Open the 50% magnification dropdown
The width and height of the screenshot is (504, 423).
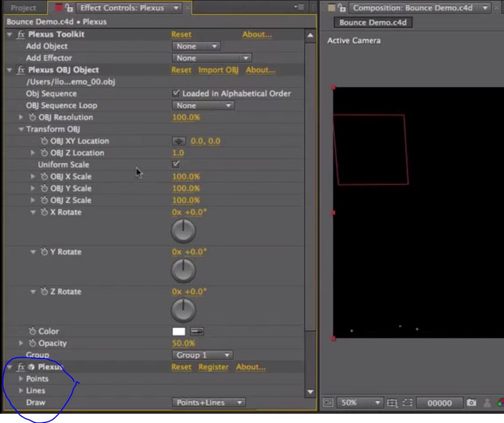click(360, 403)
